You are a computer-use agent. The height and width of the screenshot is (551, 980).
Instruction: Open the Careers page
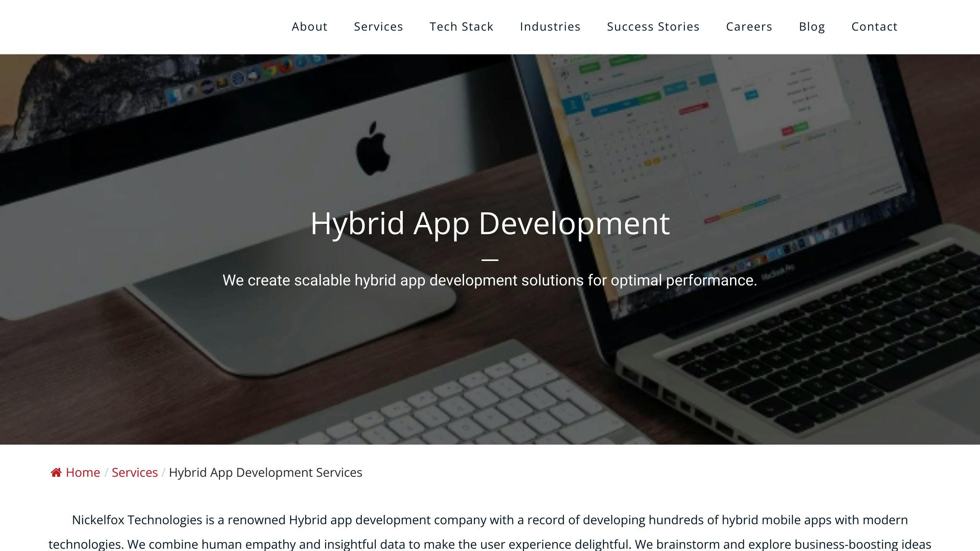748,26
